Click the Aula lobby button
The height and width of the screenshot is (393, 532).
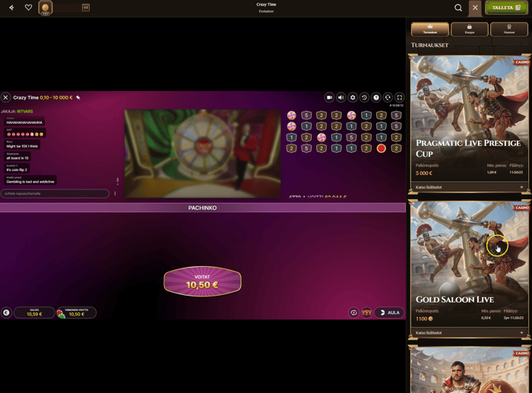click(389, 312)
